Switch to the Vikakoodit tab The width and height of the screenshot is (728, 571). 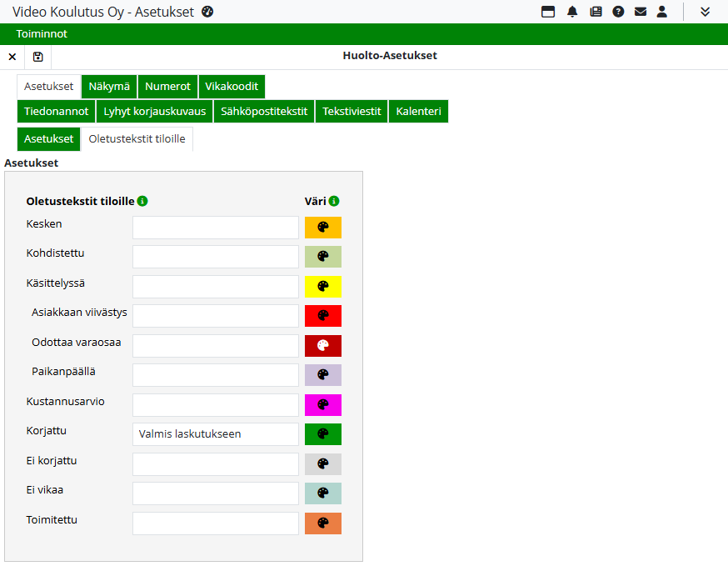point(232,87)
